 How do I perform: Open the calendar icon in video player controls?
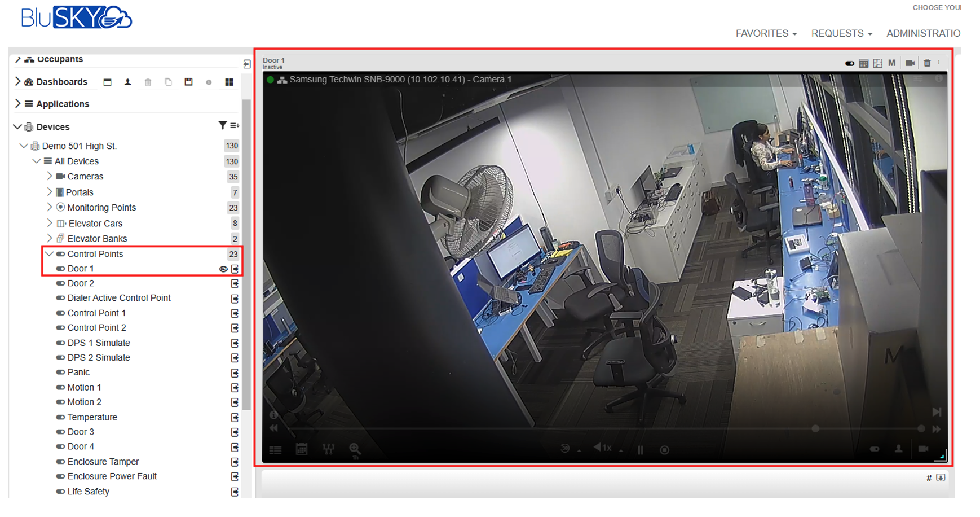pyautogui.click(x=302, y=449)
